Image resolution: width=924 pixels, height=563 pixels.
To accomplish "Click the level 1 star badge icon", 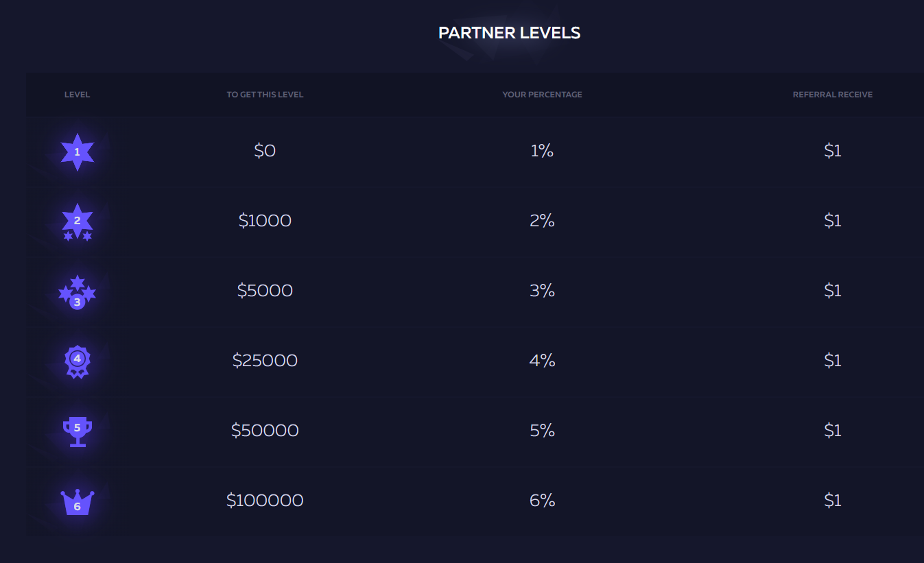I will [x=78, y=152].
